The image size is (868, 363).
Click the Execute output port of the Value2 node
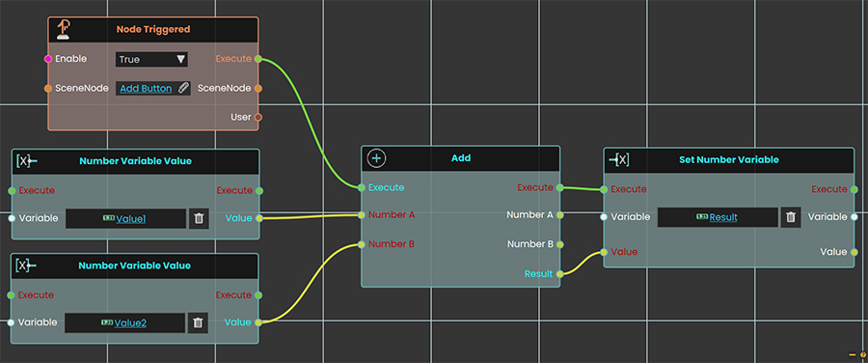coord(258,294)
